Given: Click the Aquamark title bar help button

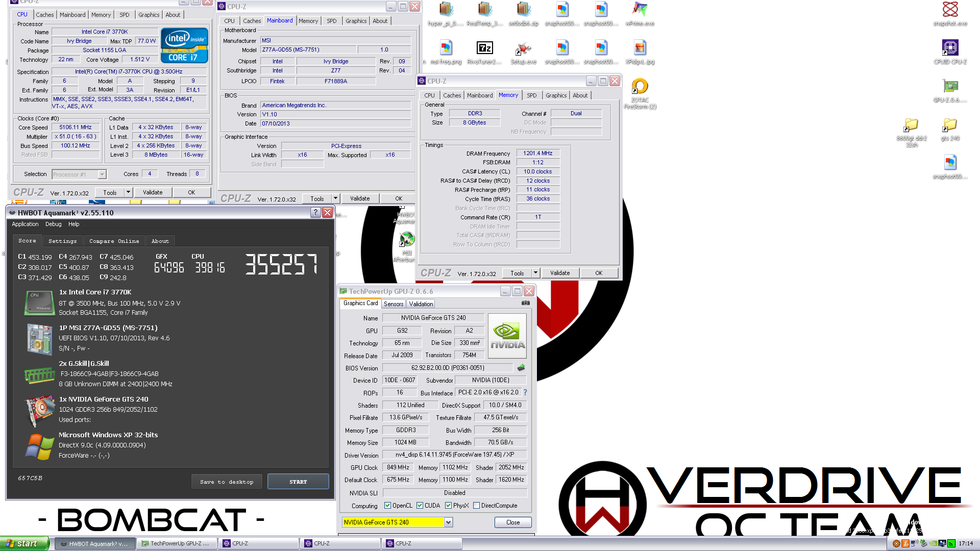Looking at the screenshot, I should tap(315, 213).
